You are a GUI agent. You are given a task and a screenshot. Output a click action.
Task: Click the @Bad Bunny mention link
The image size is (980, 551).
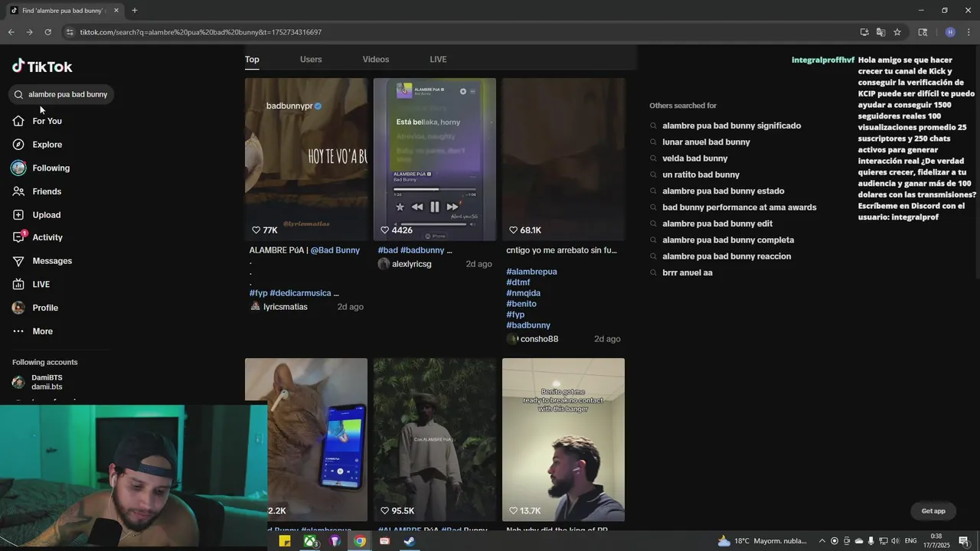point(335,250)
